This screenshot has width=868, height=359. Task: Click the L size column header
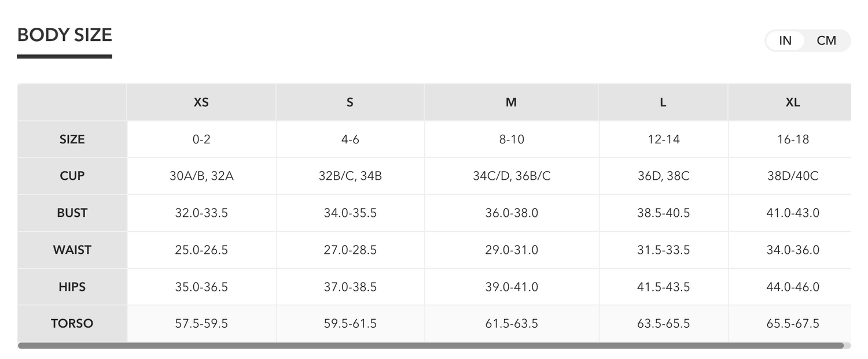pos(663,102)
